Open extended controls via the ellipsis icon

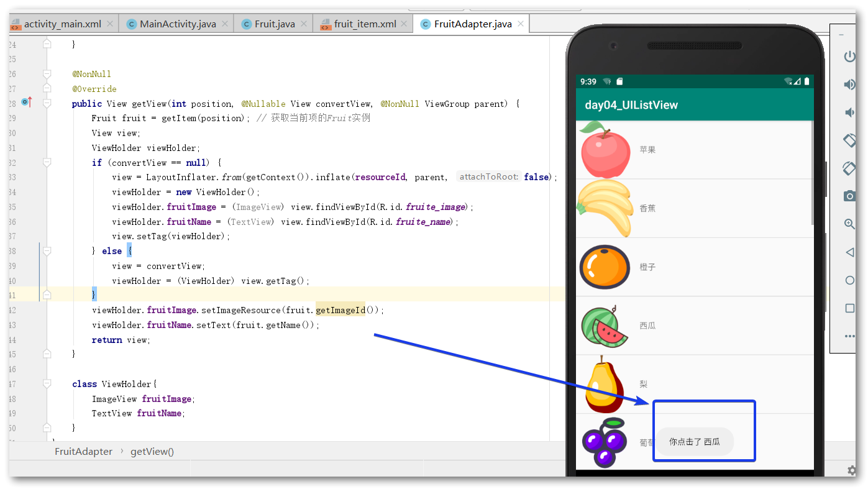(x=849, y=336)
